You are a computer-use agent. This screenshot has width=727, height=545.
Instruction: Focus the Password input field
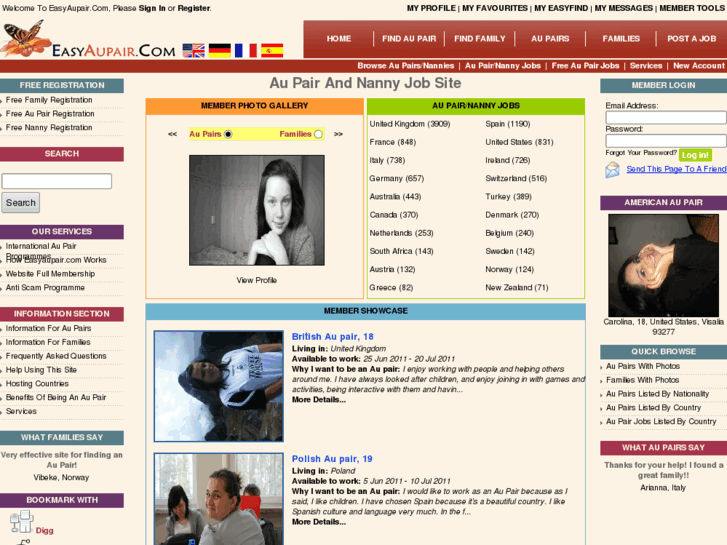(x=666, y=141)
